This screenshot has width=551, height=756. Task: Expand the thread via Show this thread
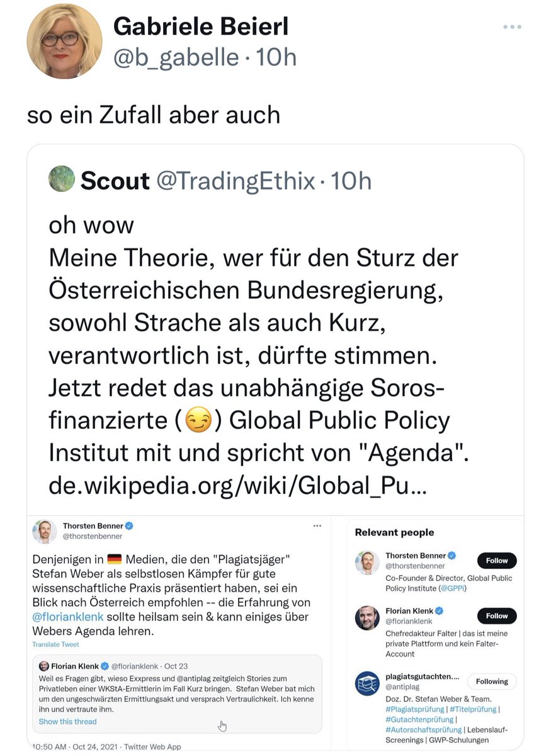point(67,721)
